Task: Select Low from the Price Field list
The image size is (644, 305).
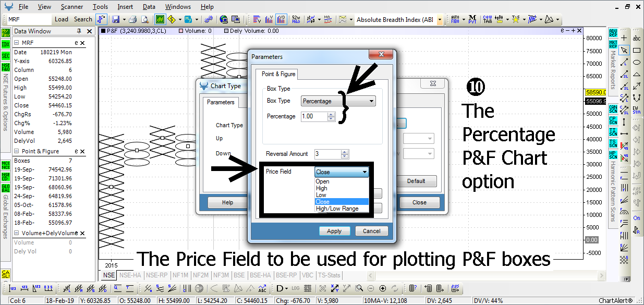Action: pyautogui.click(x=342, y=195)
